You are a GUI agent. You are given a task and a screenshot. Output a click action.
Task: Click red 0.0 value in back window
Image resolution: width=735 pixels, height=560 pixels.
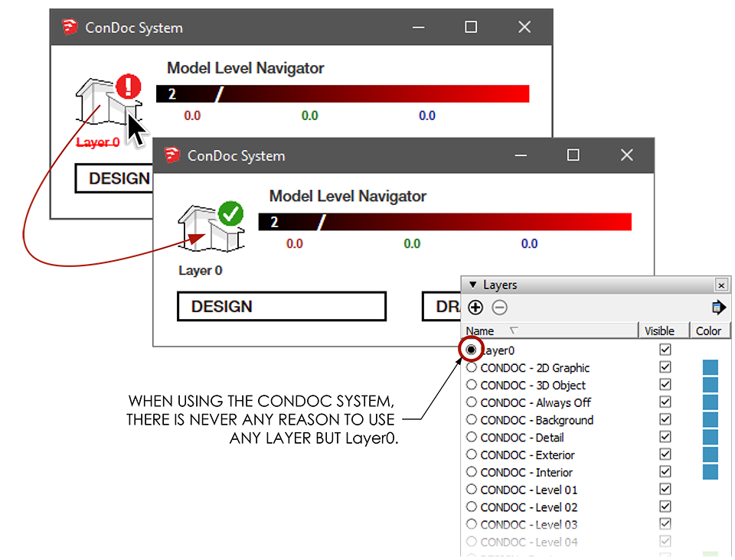192,116
